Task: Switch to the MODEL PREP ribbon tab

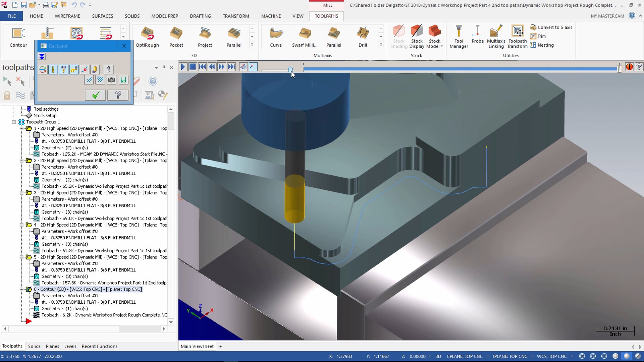Action: coord(165,16)
